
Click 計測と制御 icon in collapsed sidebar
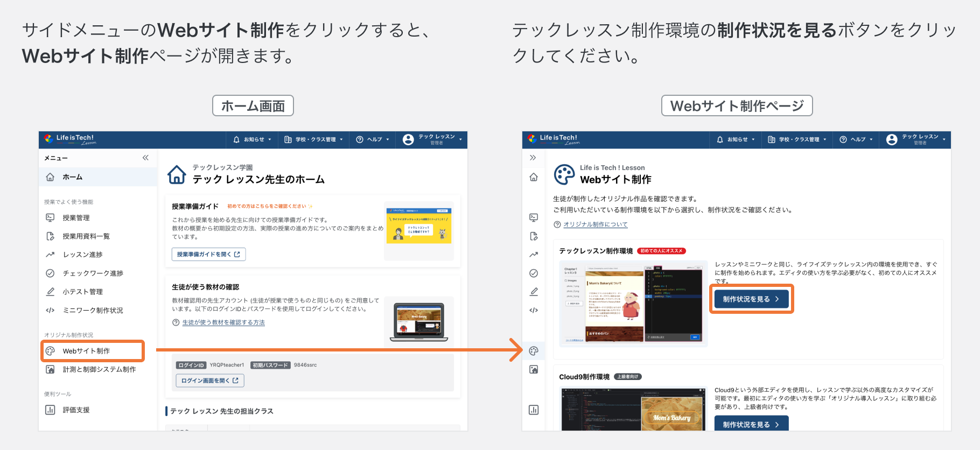coord(534,370)
